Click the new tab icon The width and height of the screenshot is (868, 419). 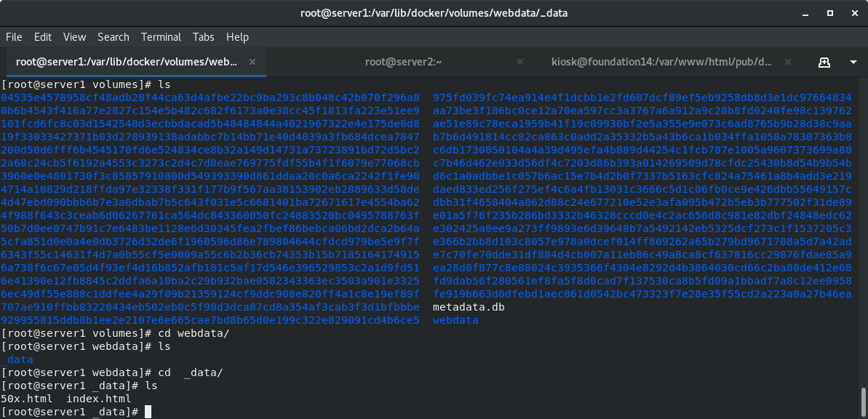point(824,62)
